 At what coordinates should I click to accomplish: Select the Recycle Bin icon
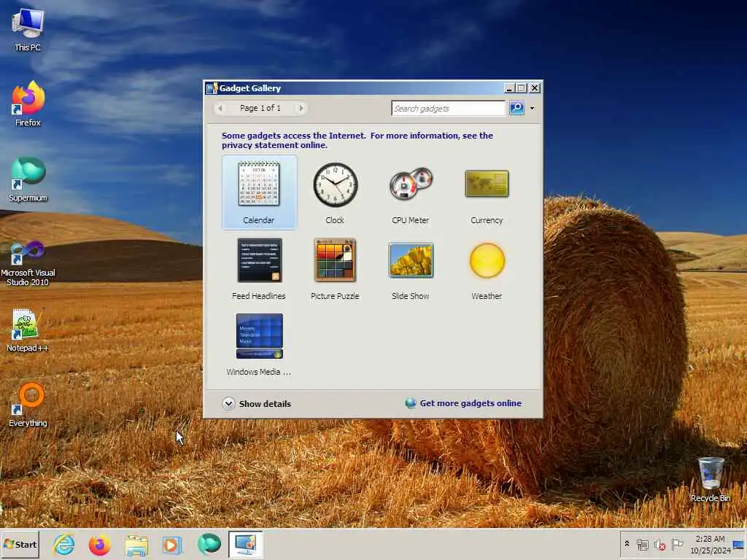point(711,480)
